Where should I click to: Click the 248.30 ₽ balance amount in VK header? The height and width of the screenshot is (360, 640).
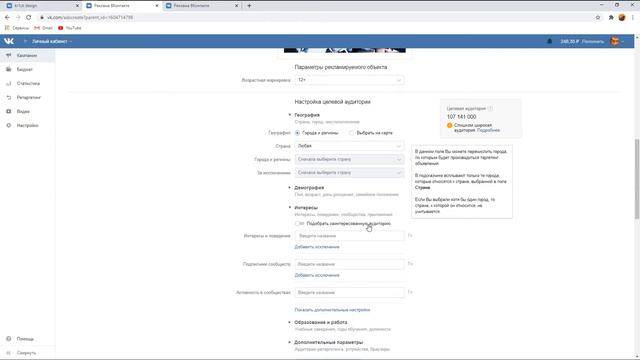pos(569,41)
